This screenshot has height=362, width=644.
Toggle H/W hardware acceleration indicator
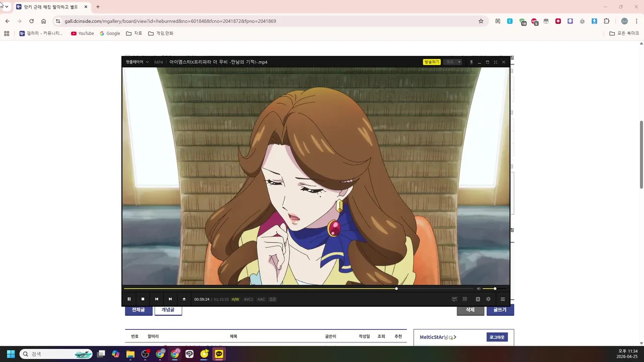click(x=235, y=299)
